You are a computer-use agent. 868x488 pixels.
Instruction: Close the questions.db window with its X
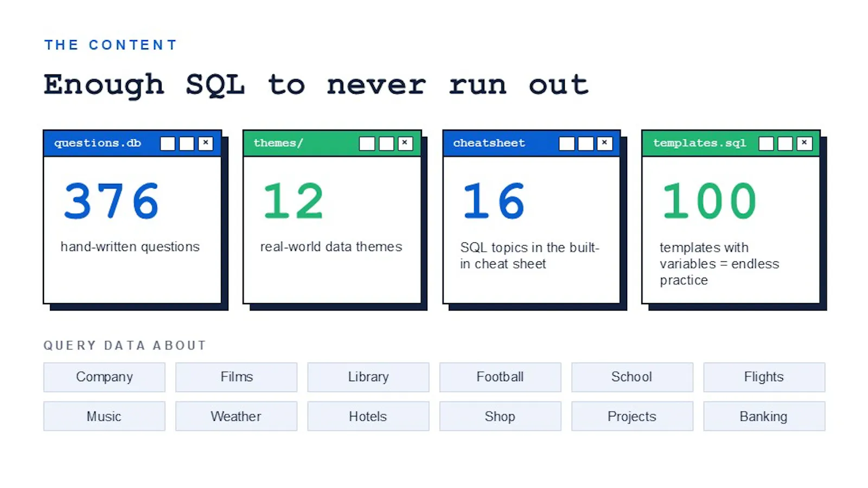click(206, 143)
